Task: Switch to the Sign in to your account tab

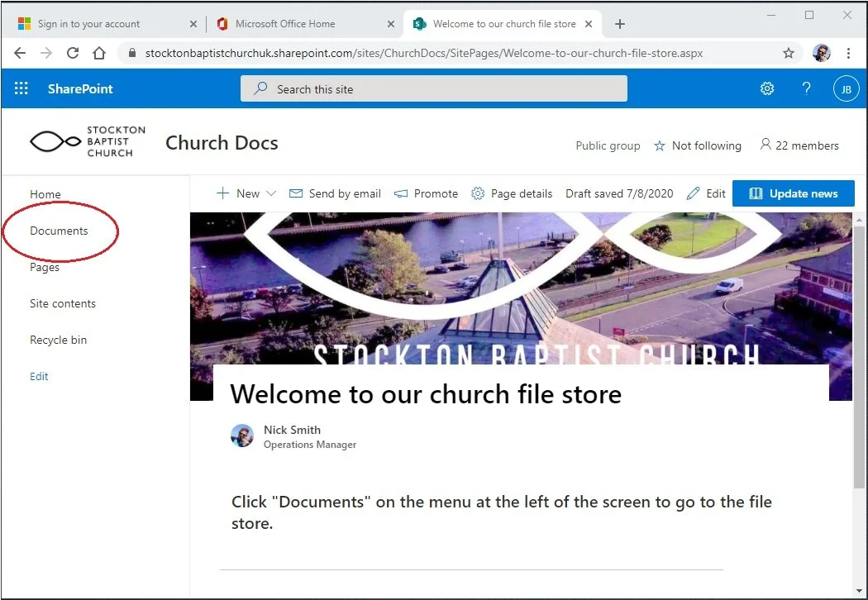Action: point(88,24)
